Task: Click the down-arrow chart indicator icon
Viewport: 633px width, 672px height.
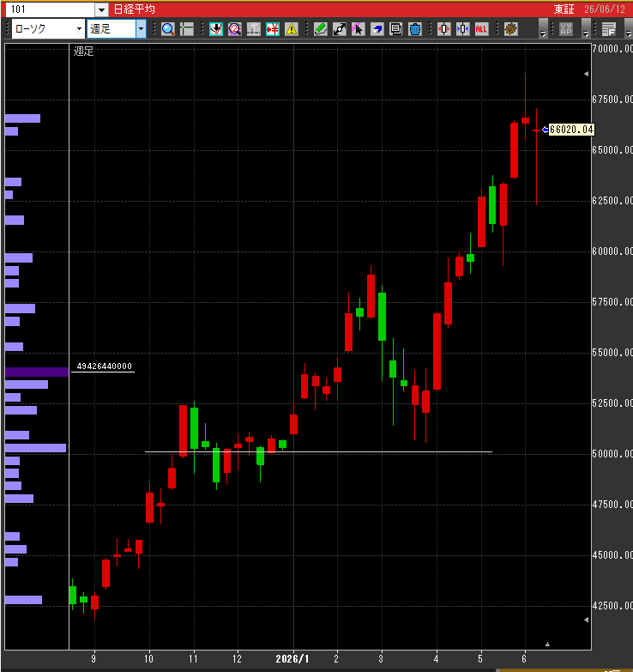Action: click(x=216, y=29)
